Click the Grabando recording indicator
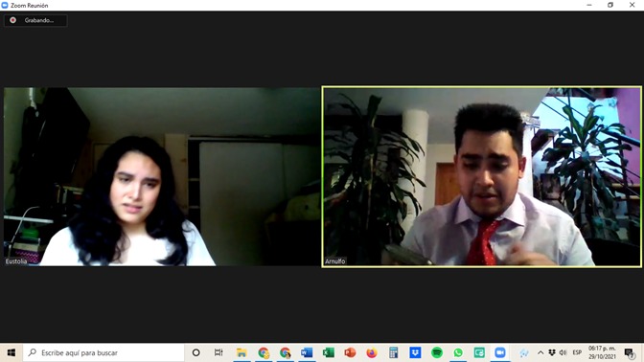Image resolution: width=644 pixels, height=362 pixels. click(35, 20)
